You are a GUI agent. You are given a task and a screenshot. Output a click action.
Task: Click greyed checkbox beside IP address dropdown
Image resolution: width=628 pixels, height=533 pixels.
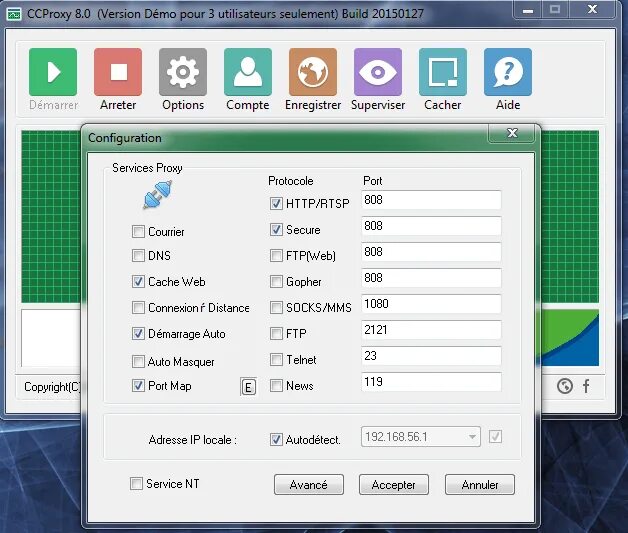pyautogui.click(x=495, y=436)
